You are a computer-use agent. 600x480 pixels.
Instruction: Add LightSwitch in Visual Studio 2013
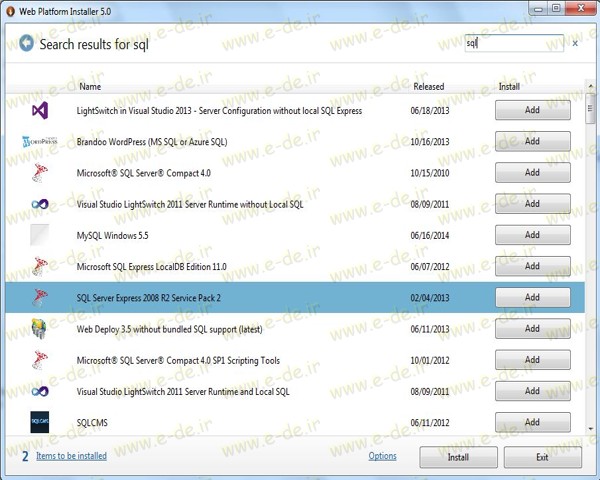533,110
